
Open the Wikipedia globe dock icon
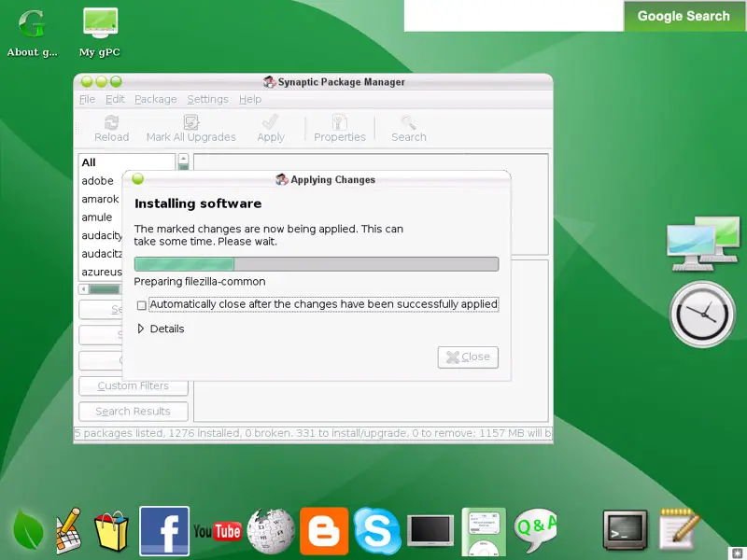coord(271,531)
